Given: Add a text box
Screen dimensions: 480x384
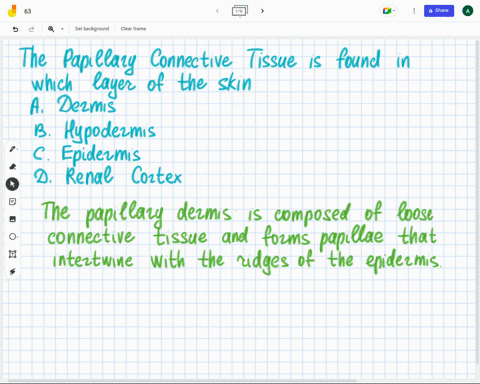Looking at the screenshot, I should 12,254.
